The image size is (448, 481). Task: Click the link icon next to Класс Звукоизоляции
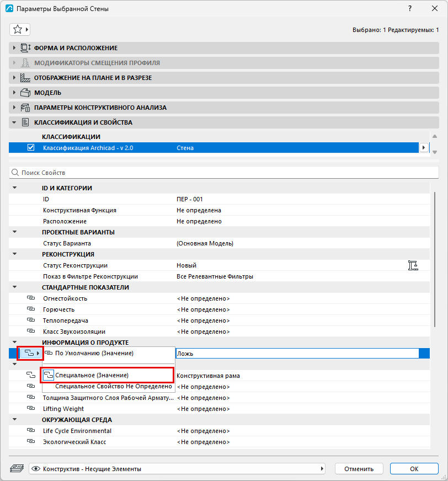click(x=31, y=331)
